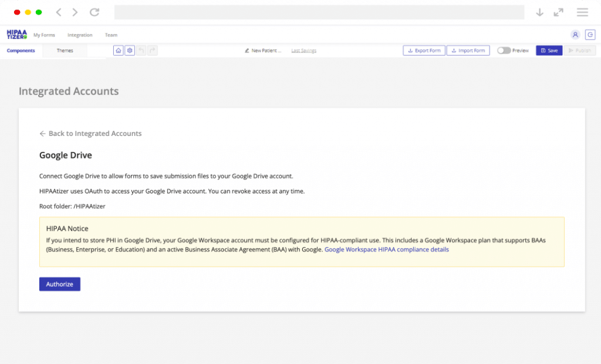Reload the browser page

tap(94, 12)
